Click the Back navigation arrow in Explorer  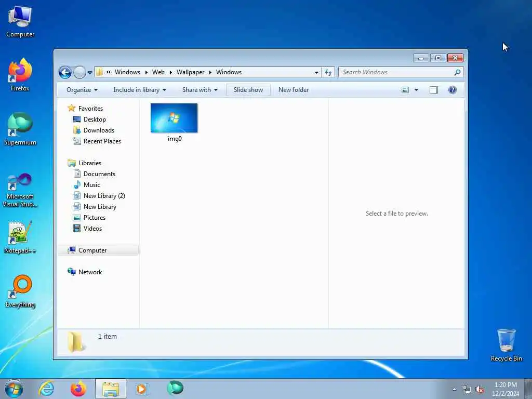coord(65,72)
